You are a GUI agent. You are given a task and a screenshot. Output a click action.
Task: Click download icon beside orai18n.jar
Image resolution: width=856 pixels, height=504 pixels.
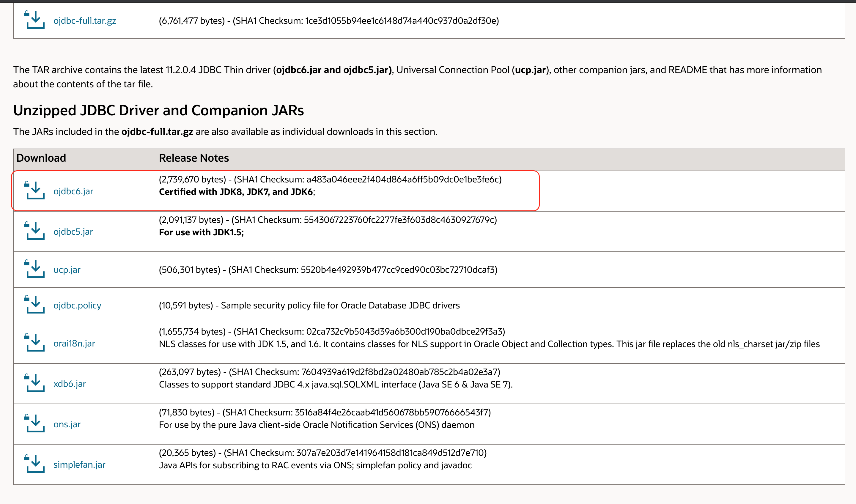coord(35,343)
